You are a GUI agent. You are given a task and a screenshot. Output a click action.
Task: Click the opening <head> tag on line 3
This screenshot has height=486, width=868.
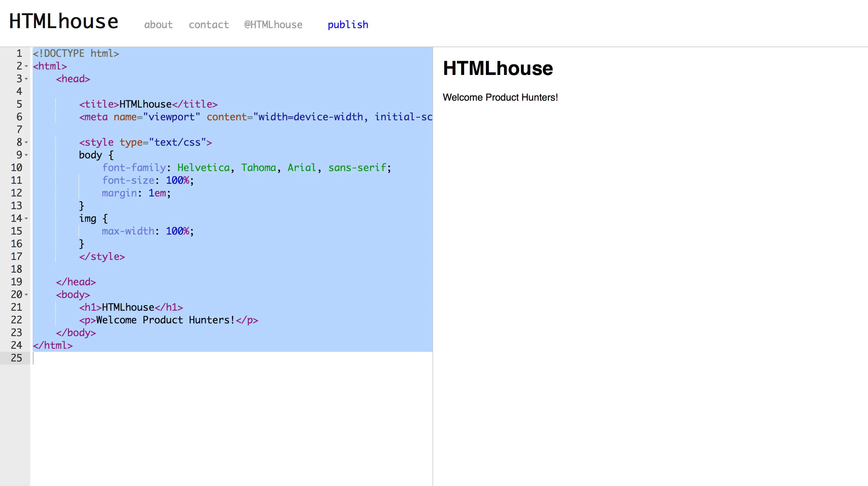coord(73,79)
